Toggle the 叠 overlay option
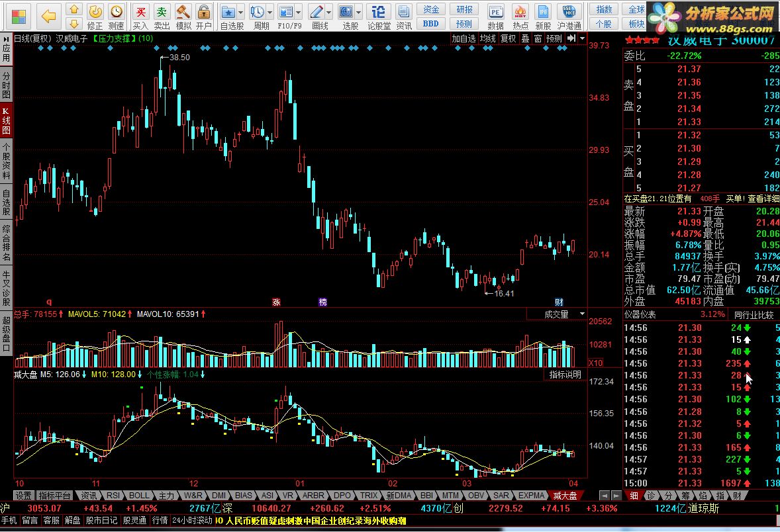 click(x=525, y=39)
